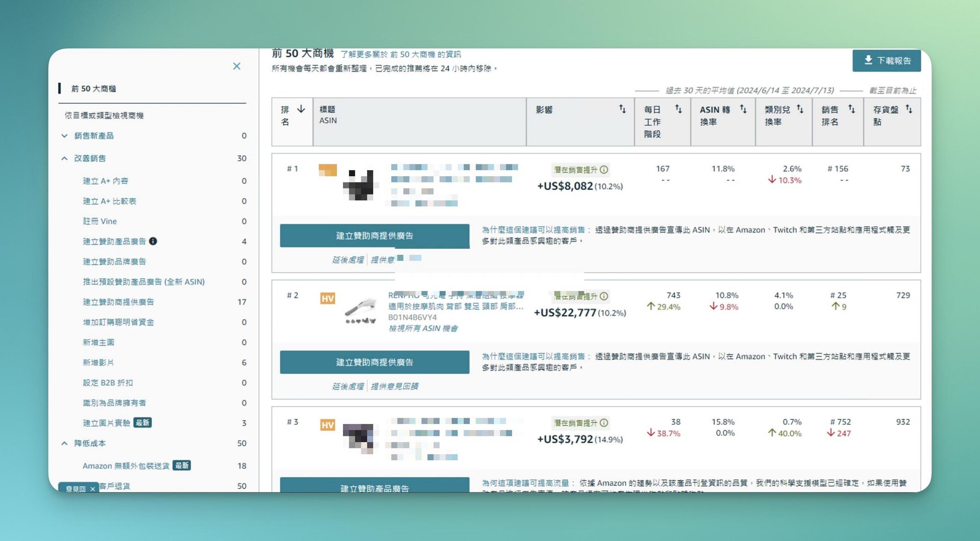
Task: Close the left sidebar with the X icon
Action: click(x=236, y=66)
